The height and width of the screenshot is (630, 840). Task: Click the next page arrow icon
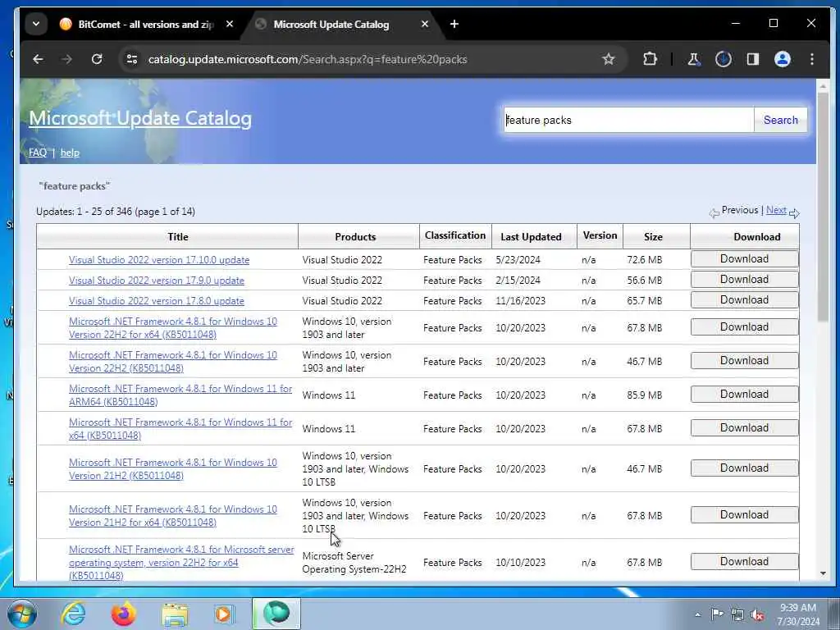(794, 213)
